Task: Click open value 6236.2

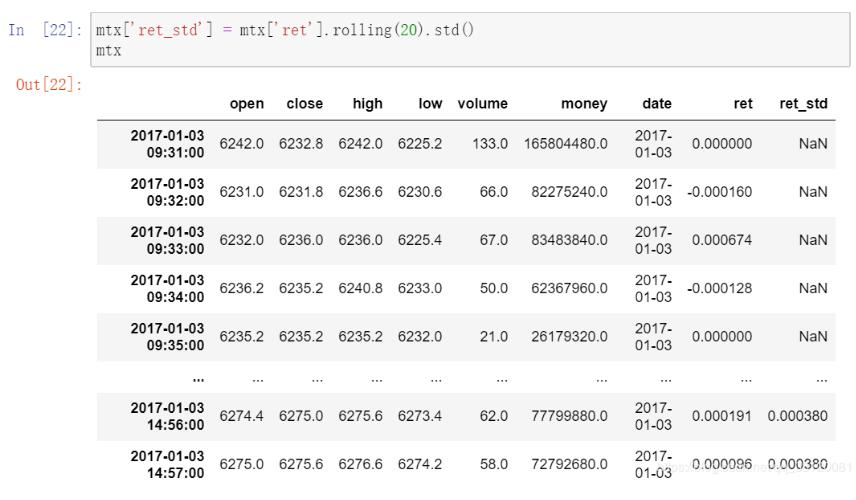Action: (x=241, y=288)
